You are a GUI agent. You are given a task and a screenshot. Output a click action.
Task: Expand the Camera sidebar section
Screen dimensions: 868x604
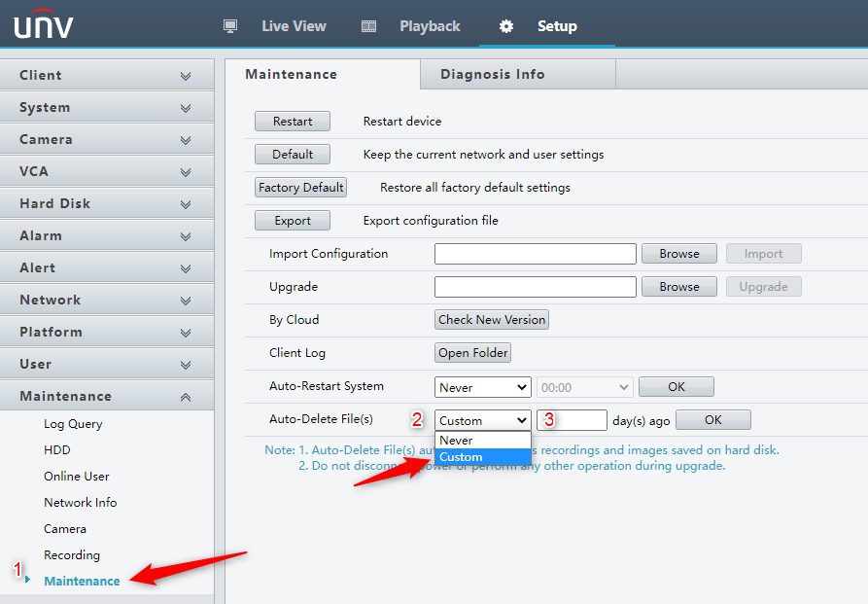107,140
